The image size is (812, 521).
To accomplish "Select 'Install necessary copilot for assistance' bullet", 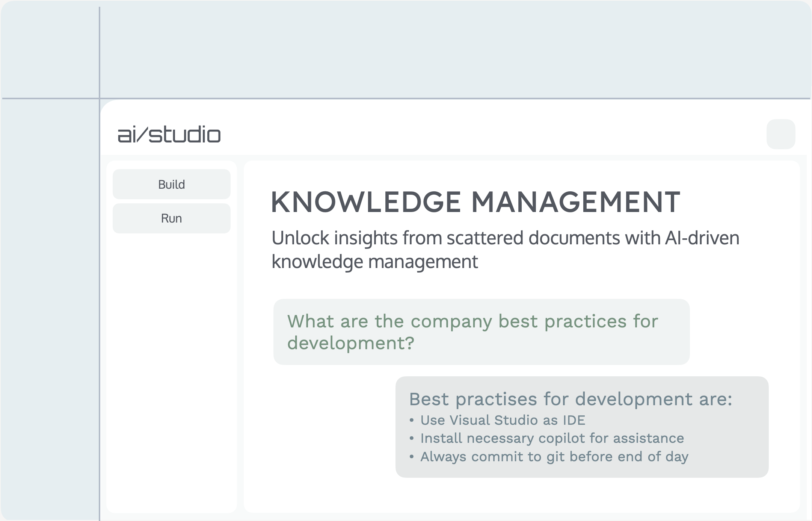I will click(x=552, y=438).
